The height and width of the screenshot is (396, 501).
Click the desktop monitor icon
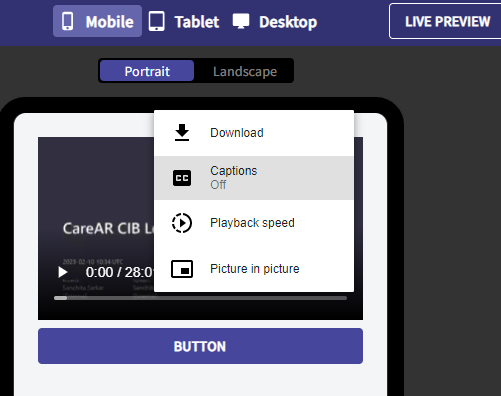(x=241, y=22)
